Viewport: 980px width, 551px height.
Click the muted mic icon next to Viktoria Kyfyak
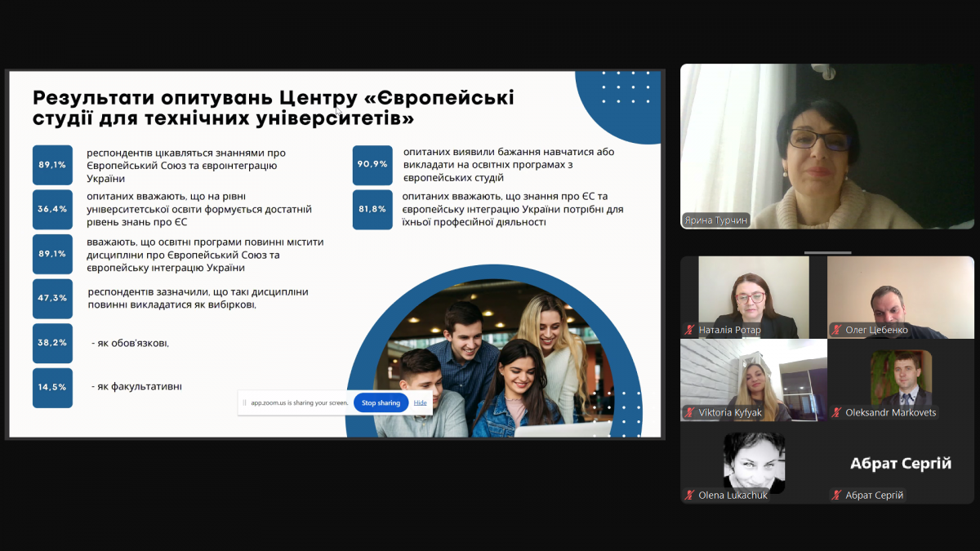pyautogui.click(x=688, y=414)
